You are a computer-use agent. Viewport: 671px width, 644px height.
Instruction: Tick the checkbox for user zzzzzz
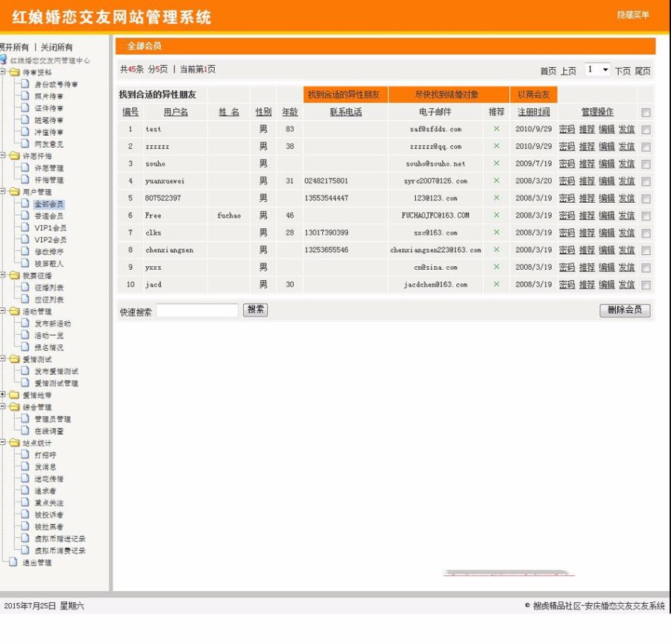[646, 147]
